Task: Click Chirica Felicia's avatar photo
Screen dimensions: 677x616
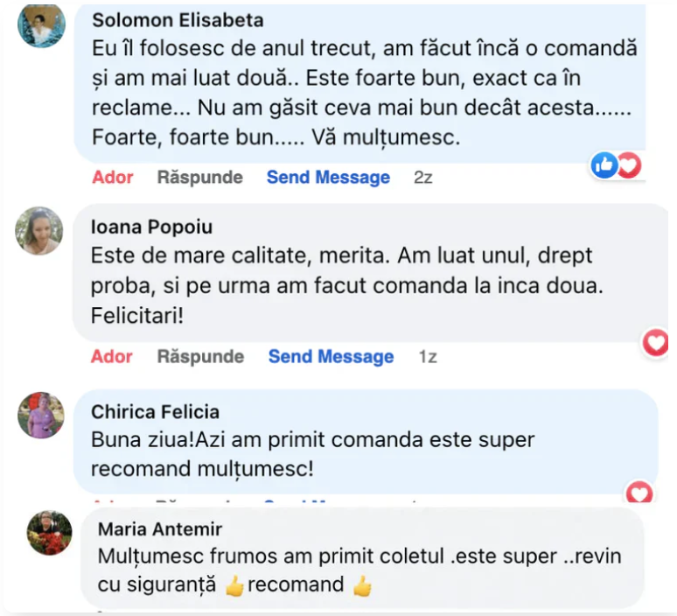Action: (x=41, y=415)
